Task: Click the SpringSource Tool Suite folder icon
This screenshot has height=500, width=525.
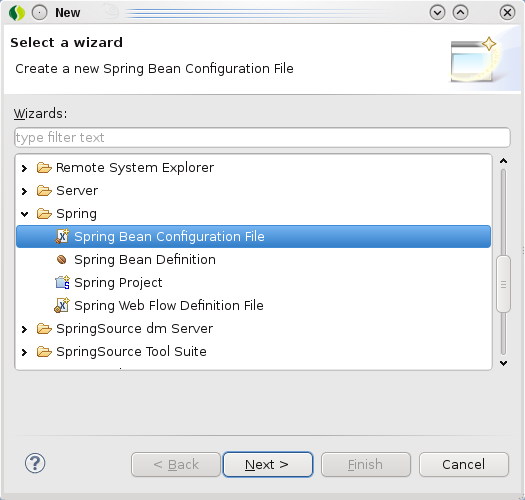Action: tap(44, 352)
